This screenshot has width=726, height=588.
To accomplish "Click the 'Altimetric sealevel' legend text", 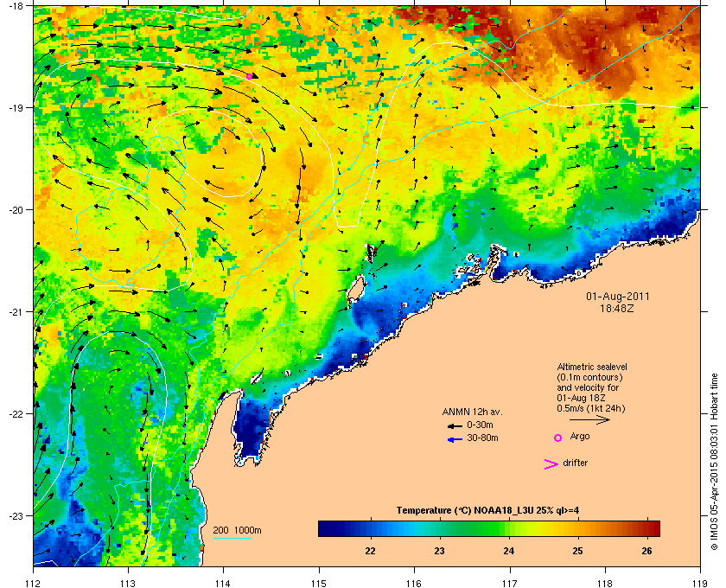I will pyautogui.click(x=592, y=367).
